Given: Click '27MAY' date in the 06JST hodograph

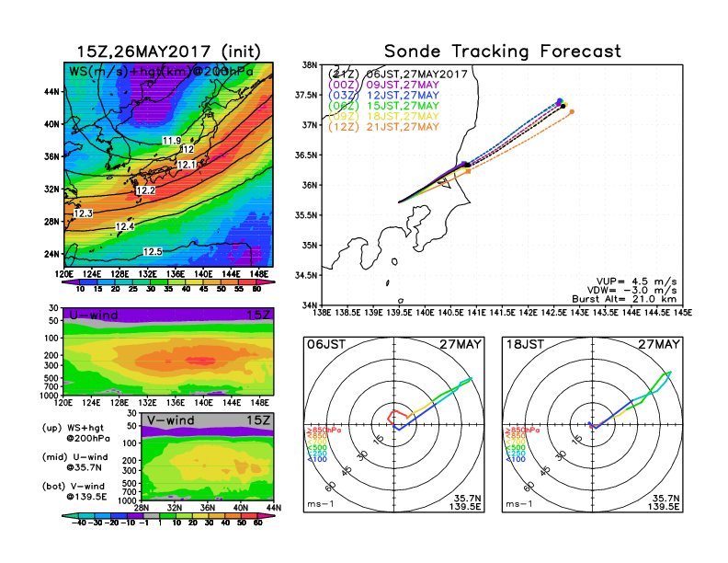Looking at the screenshot, I should pos(461,344).
